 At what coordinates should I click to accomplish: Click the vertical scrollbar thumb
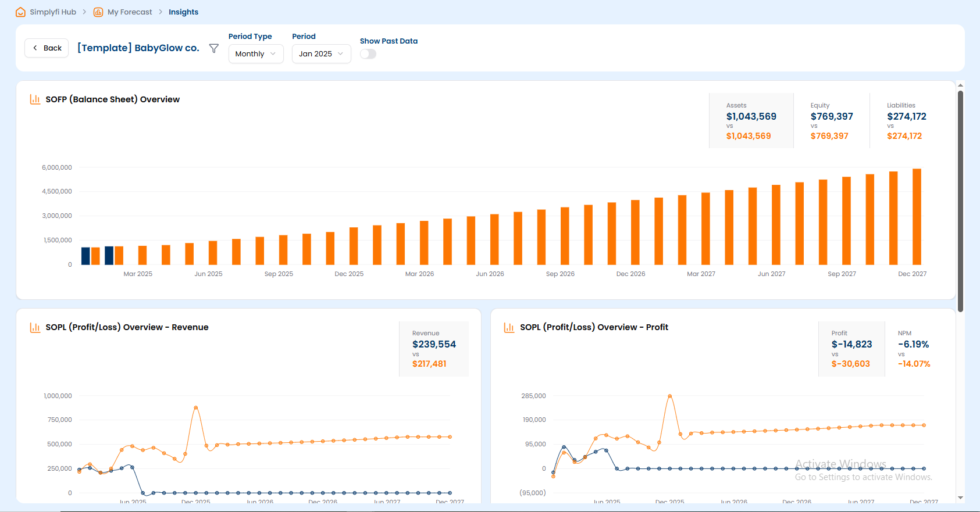(960, 200)
